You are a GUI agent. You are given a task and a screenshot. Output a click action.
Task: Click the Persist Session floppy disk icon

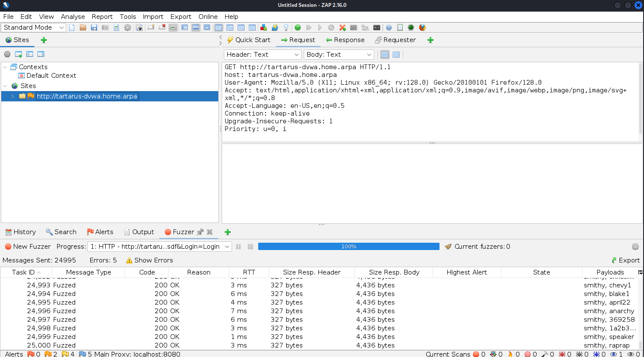pyautogui.click(x=94, y=27)
